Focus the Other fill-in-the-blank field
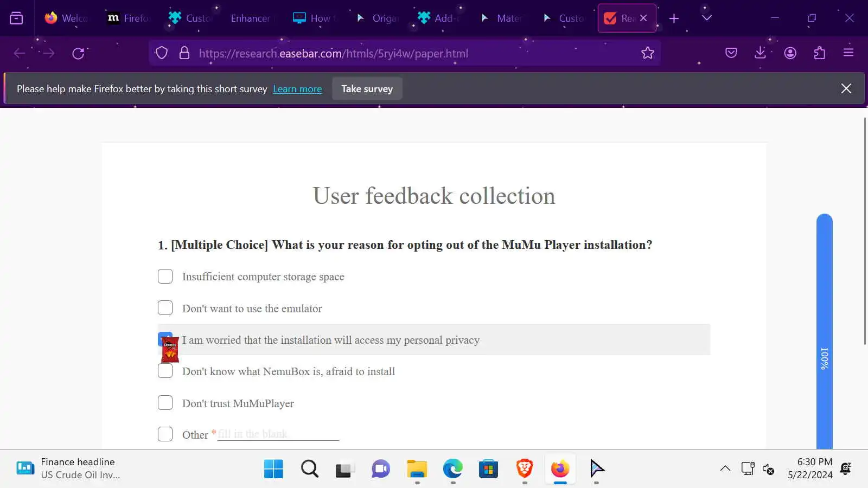 (x=278, y=434)
